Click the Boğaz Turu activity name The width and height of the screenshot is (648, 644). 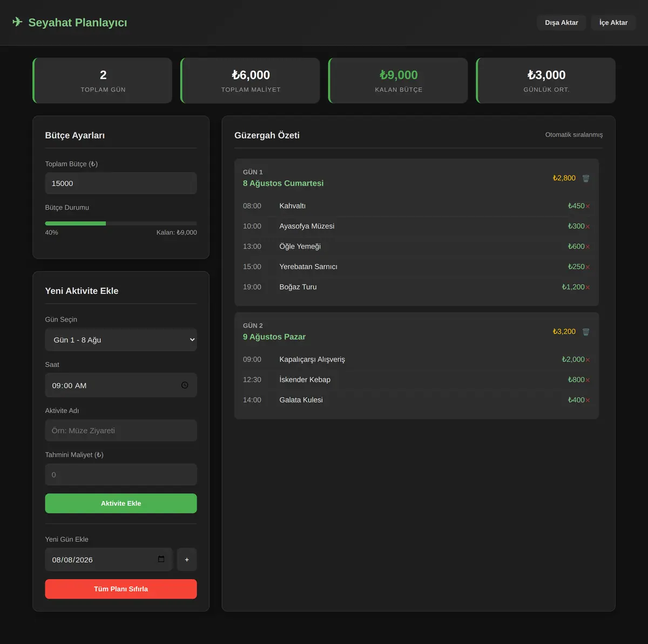[x=298, y=287]
